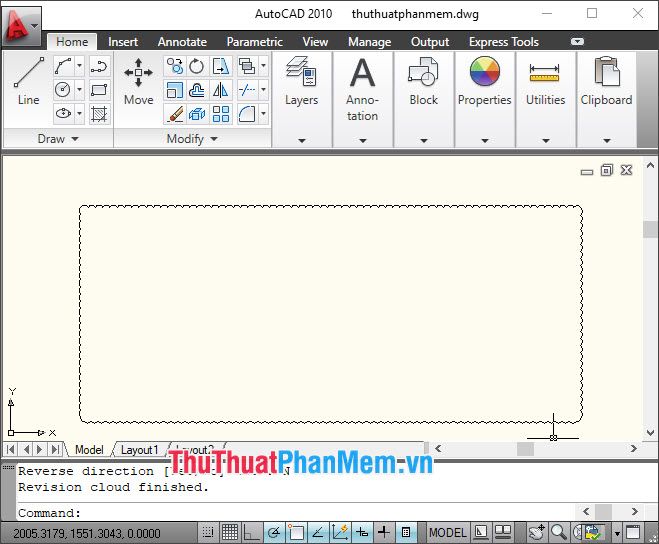The height and width of the screenshot is (544, 659).
Task: Click the Scale icon
Action: (175, 90)
